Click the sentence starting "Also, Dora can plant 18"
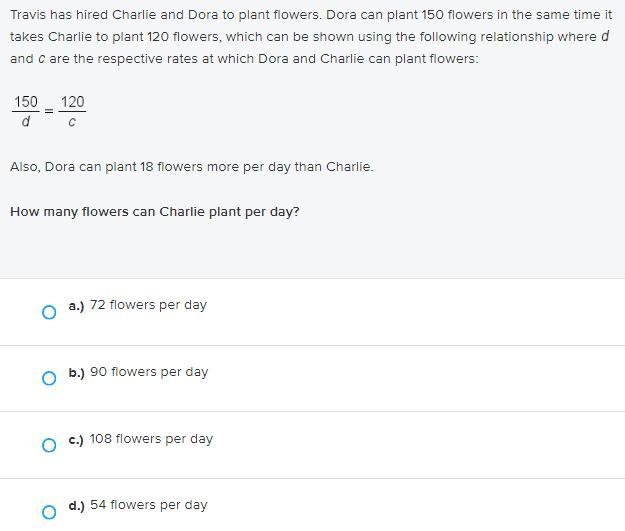625x531 pixels. (x=192, y=167)
